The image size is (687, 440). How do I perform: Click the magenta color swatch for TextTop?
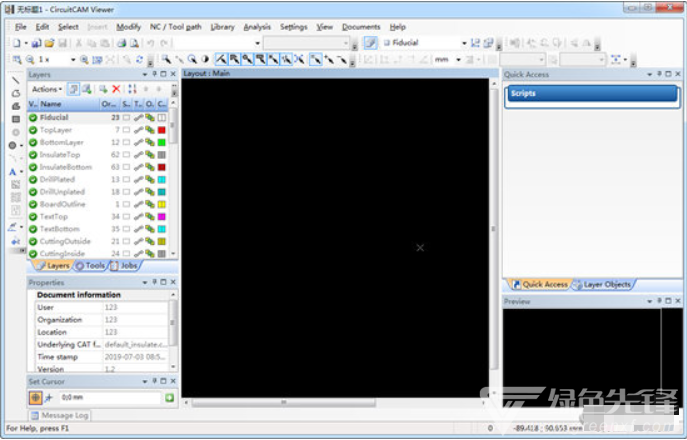[162, 216]
